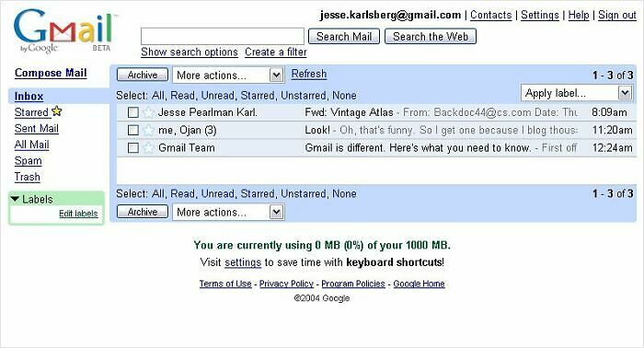Tick checkbox for Gmail Team email
Image resolution: width=644 pixels, height=348 pixels.
point(133,148)
